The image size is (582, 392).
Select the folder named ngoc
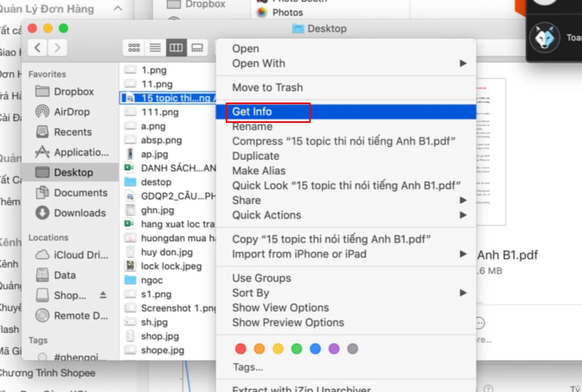click(x=168, y=280)
